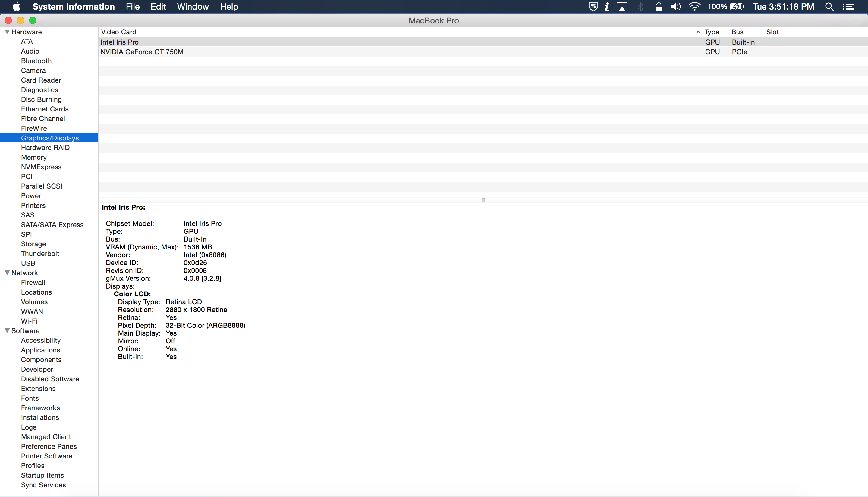Image resolution: width=868 pixels, height=497 pixels.
Task: Select Extensions under Software
Action: pos(38,389)
